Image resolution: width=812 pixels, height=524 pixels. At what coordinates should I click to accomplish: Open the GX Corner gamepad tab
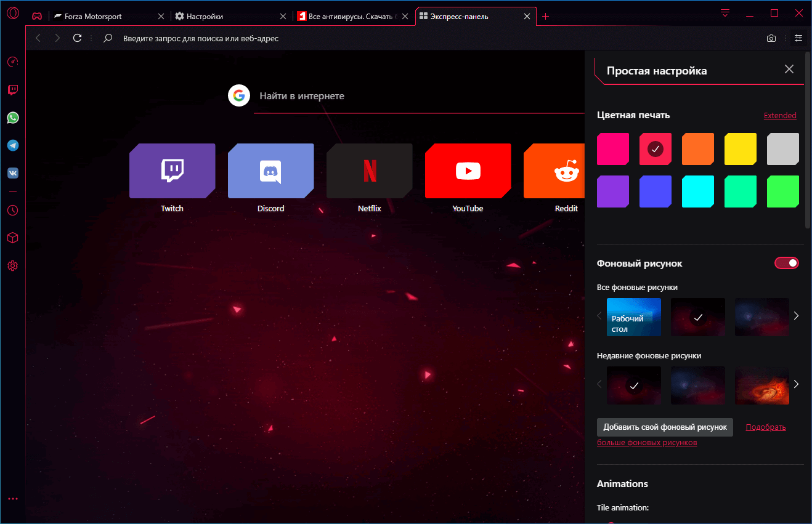[x=37, y=17]
